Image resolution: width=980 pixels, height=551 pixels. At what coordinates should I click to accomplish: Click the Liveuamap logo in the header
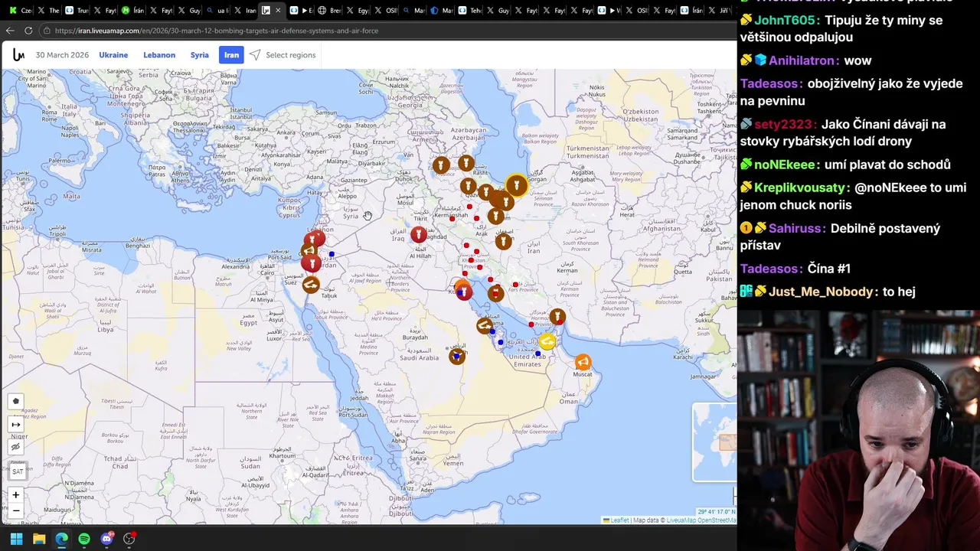pos(18,55)
